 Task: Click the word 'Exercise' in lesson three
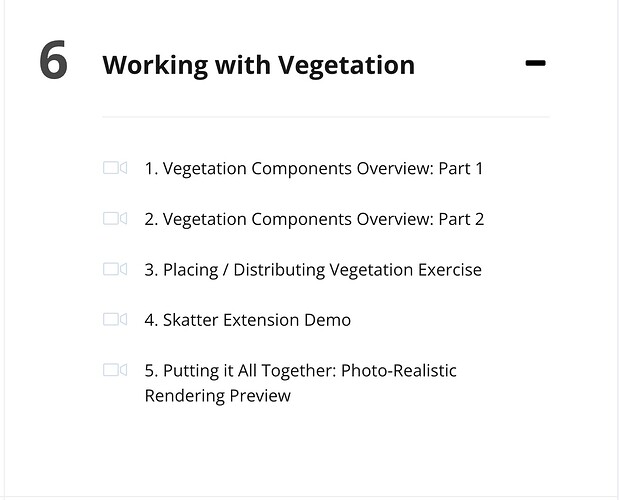pos(450,270)
